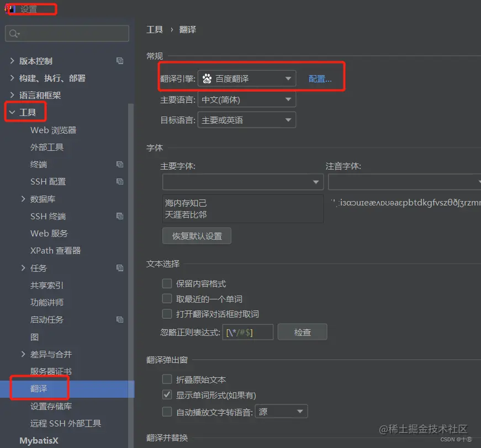Uncheck 显示单词形式(如果有)

[167, 394]
